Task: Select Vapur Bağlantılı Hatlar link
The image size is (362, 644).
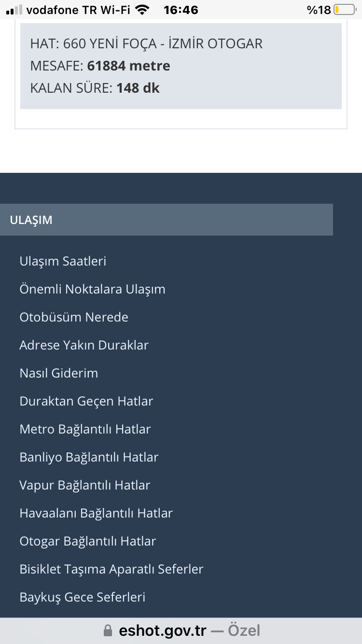Action: pyautogui.click(x=85, y=485)
